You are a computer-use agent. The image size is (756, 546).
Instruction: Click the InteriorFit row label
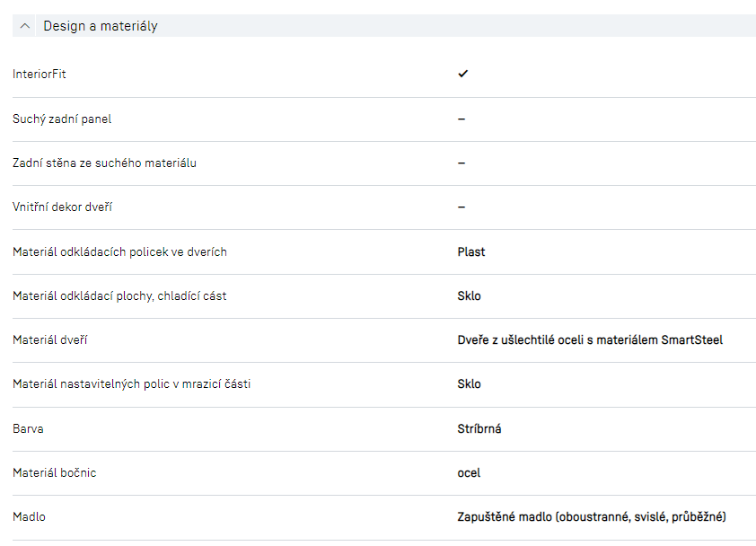tap(40, 75)
